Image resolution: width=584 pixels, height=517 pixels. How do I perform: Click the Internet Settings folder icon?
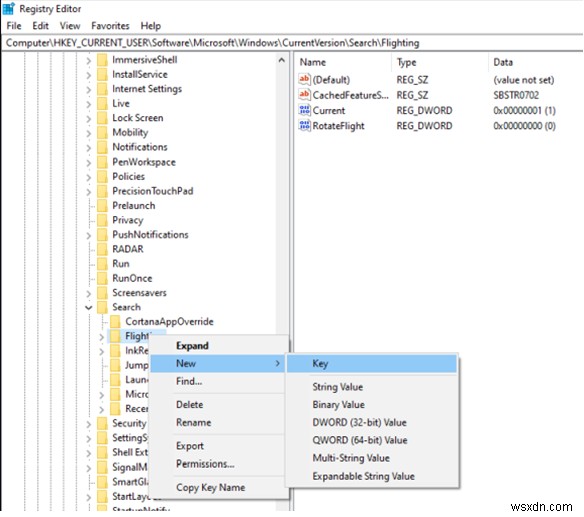click(102, 89)
